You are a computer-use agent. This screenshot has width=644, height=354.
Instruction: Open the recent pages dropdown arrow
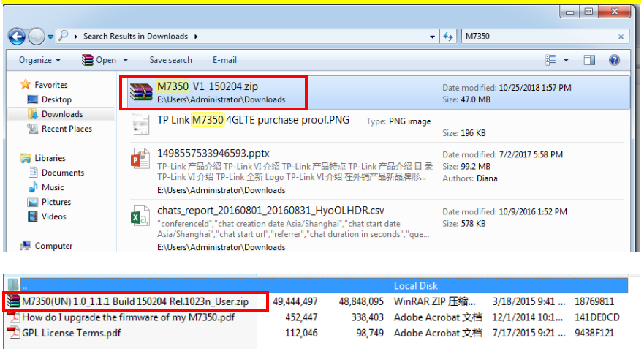50,37
